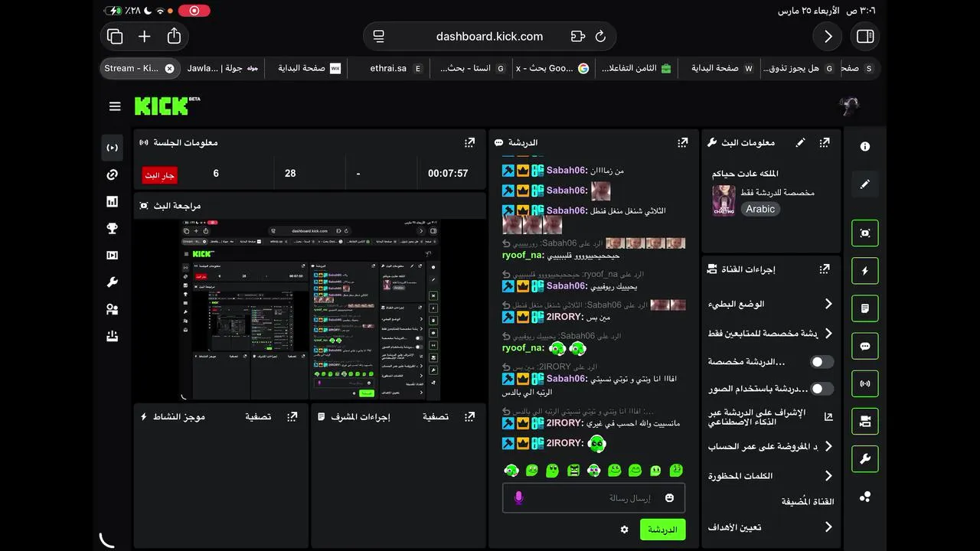Select the Stream - Ki... browser tab
This screenshot has height=551, width=980.
[140, 68]
